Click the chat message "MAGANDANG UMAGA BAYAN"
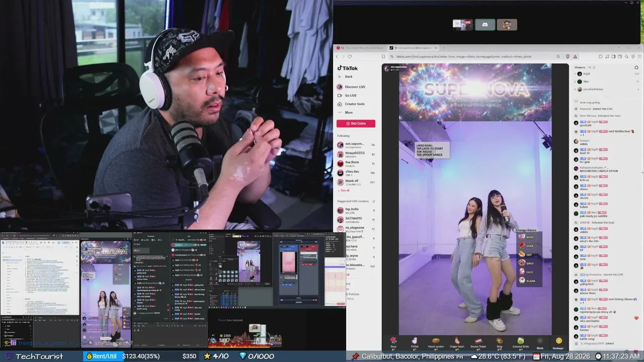Image resolution: width=644 pixels, height=362 pixels. [x=599, y=171]
